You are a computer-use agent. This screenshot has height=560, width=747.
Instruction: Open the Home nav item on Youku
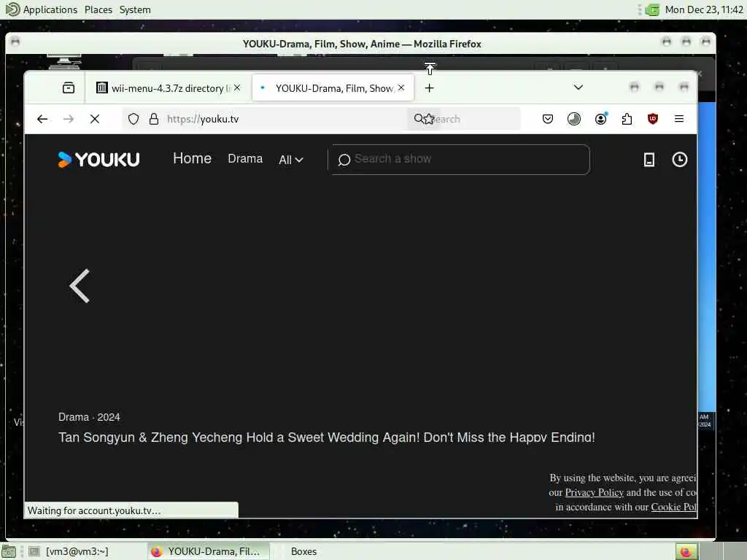(192, 158)
